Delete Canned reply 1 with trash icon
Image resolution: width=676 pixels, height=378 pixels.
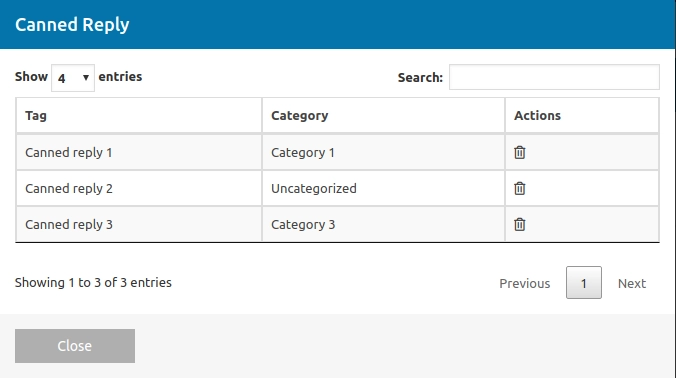[520, 153]
